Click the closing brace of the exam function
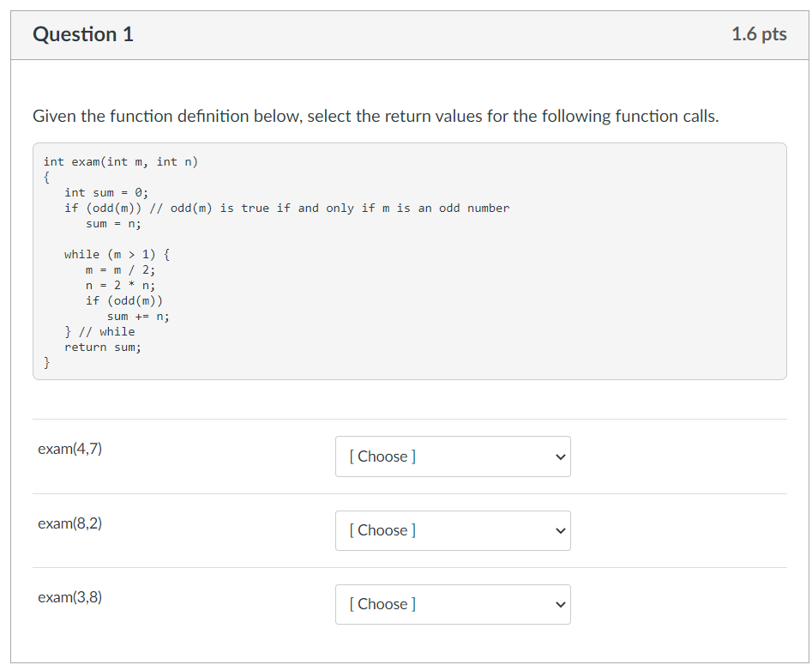 [46, 362]
